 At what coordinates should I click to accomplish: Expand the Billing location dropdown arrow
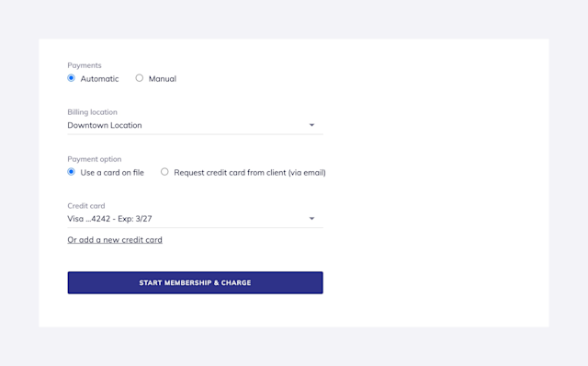(311, 125)
